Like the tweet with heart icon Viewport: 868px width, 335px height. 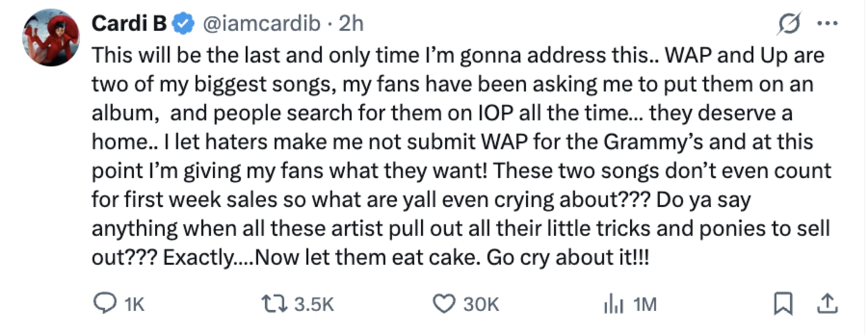pyautogui.click(x=443, y=304)
